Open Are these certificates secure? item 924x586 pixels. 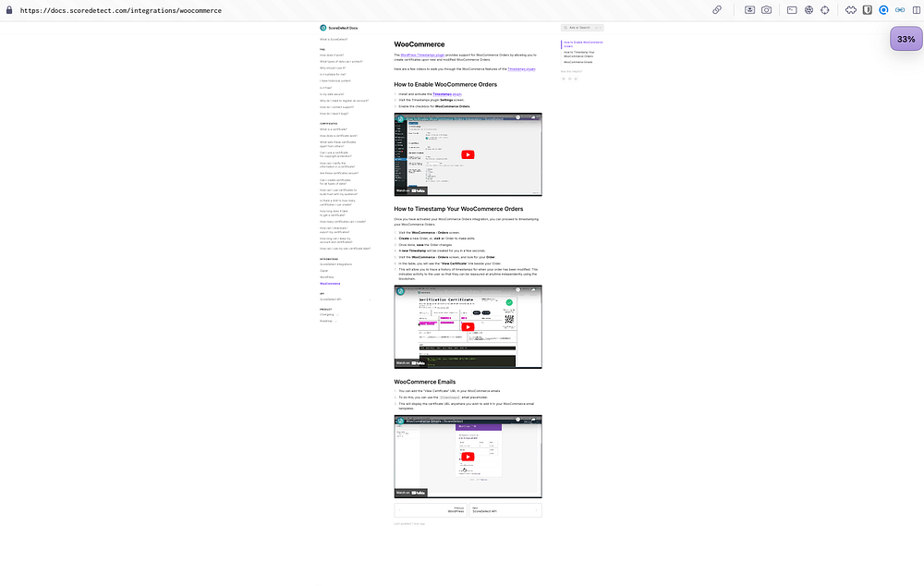point(339,174)
